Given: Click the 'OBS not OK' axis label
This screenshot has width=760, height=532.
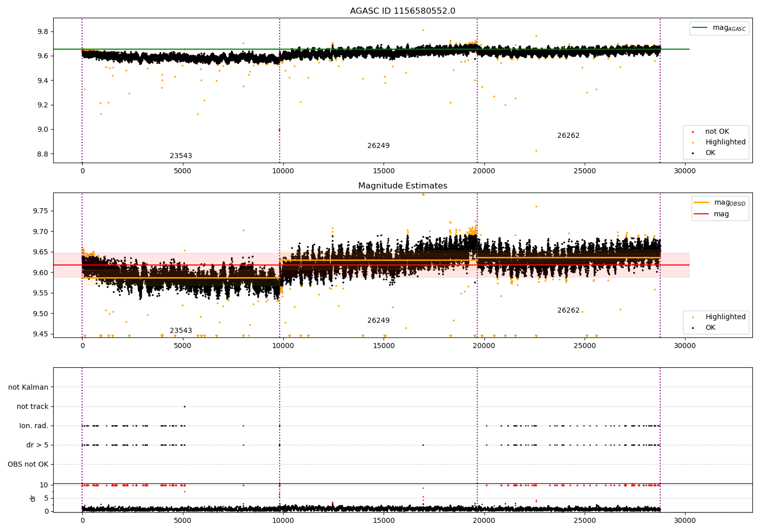Looking at the screenshot, I should click(28, 465).
